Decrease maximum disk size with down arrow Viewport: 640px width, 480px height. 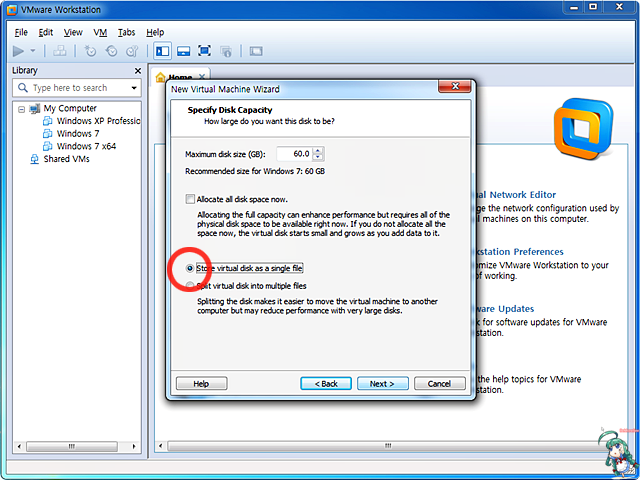point(318,158)
